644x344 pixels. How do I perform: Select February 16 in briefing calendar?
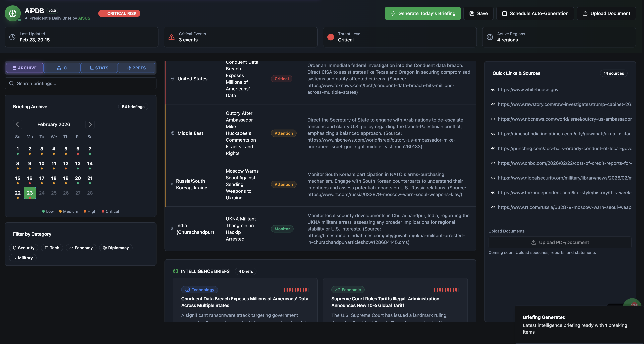point(29,178)
